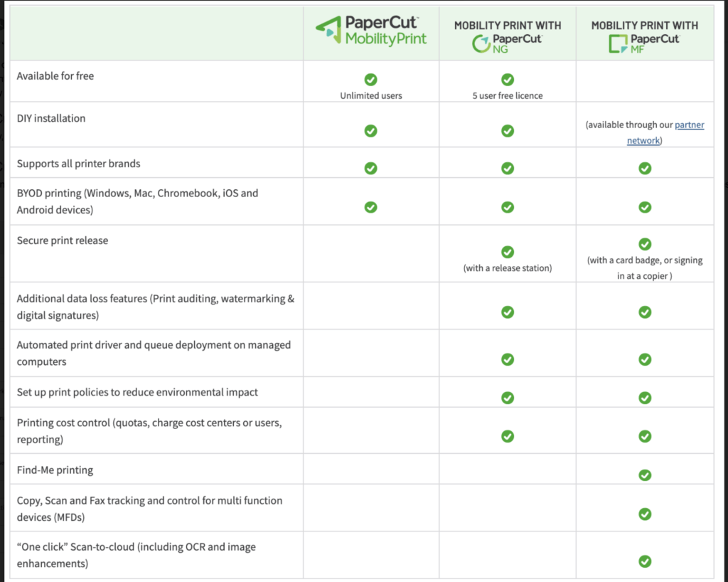Click the 'Automated print driver and queue deployment' label

[154, 354]
